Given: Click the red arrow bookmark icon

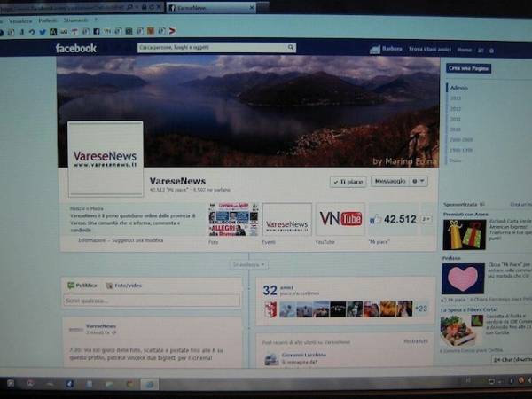Looking at the screenshot, I should (x=172, y=31).
